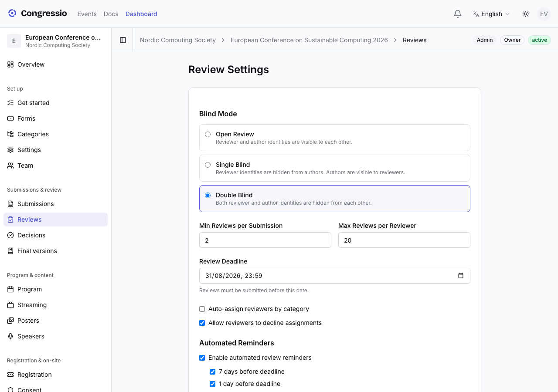Click the Decisions check-circle icon
This screenshot has width=558, height=392.
[10, 235]
